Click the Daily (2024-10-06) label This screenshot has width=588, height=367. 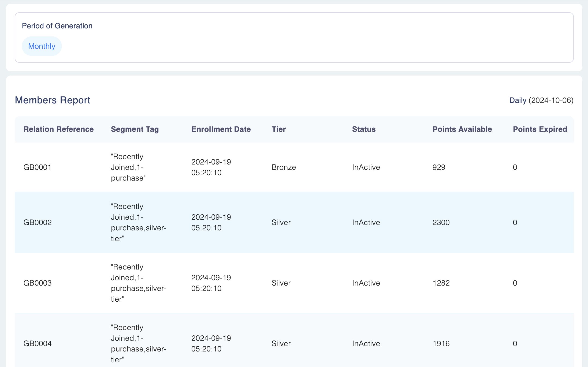pyautogui.click(x=541, y=100)
